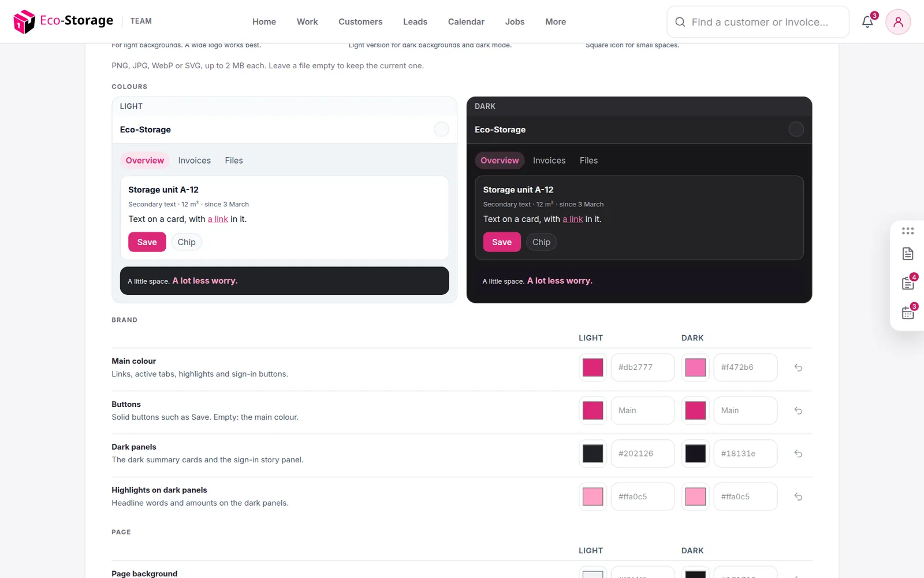
Task: Edit the #f472b6 hex field
Action: click(x=746, y=368)
